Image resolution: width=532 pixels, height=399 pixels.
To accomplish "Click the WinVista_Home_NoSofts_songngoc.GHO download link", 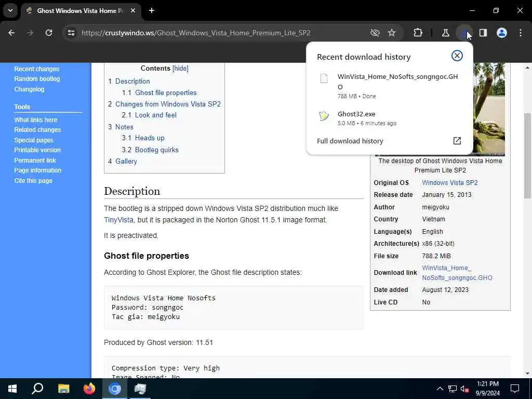I will (x=457, y=273).
